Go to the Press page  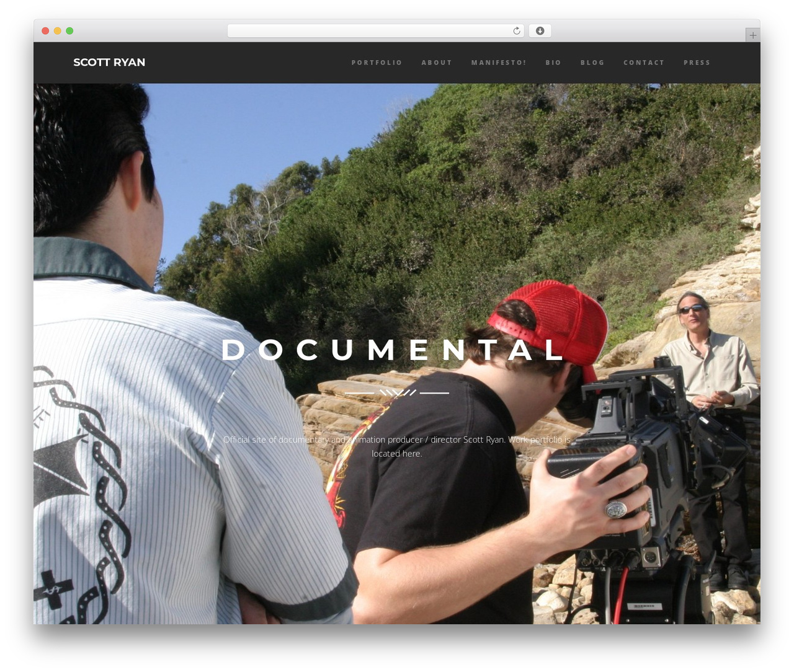pos(697,63)
